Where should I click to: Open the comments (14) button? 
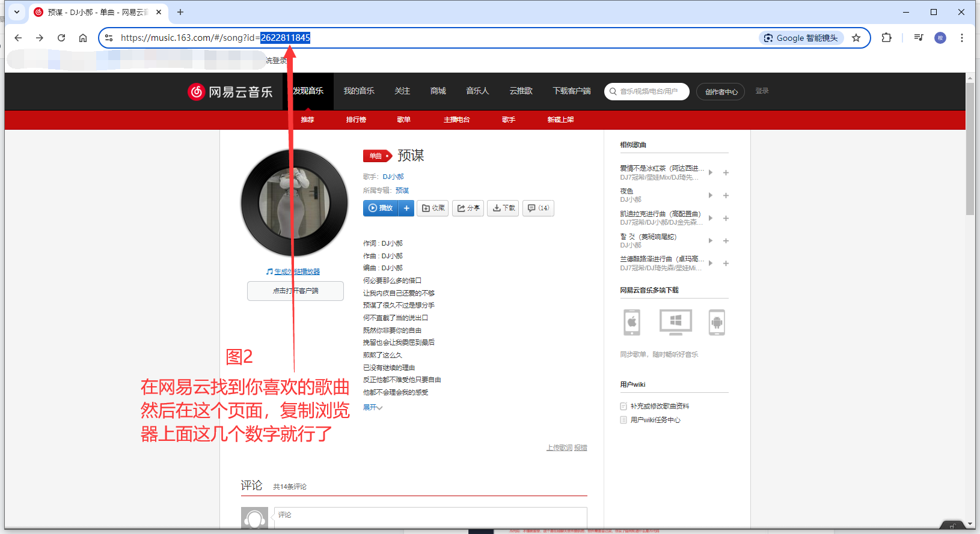tap(538, 208)
